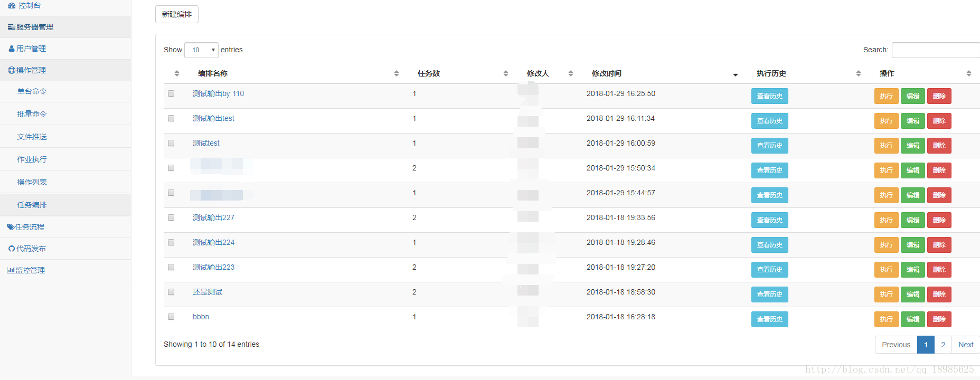This screenshot has height=380, width=980.
Task: Open 任务编排 in the sidebar menu
Action: [x=32, y=205]
